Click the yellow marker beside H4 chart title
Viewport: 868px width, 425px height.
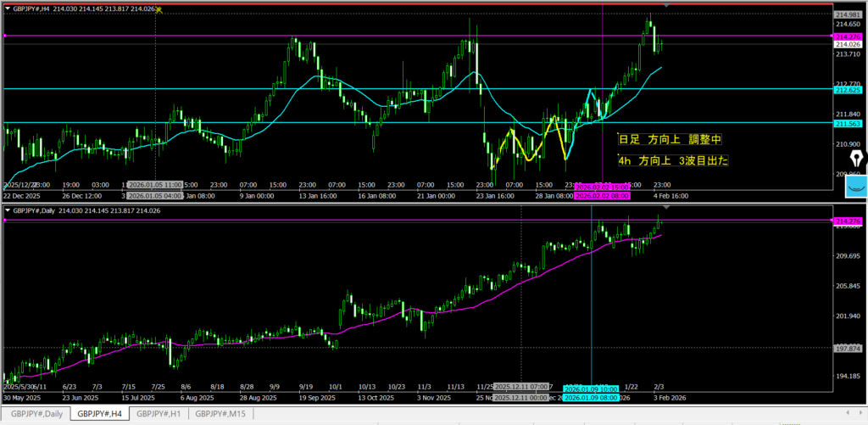(x=159, y=8)
